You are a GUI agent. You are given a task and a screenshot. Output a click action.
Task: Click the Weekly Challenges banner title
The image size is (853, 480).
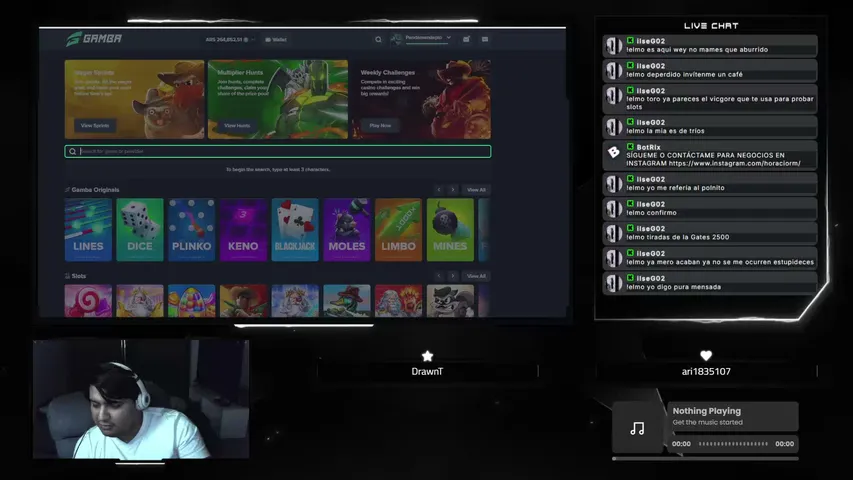(x=387, y=72)
